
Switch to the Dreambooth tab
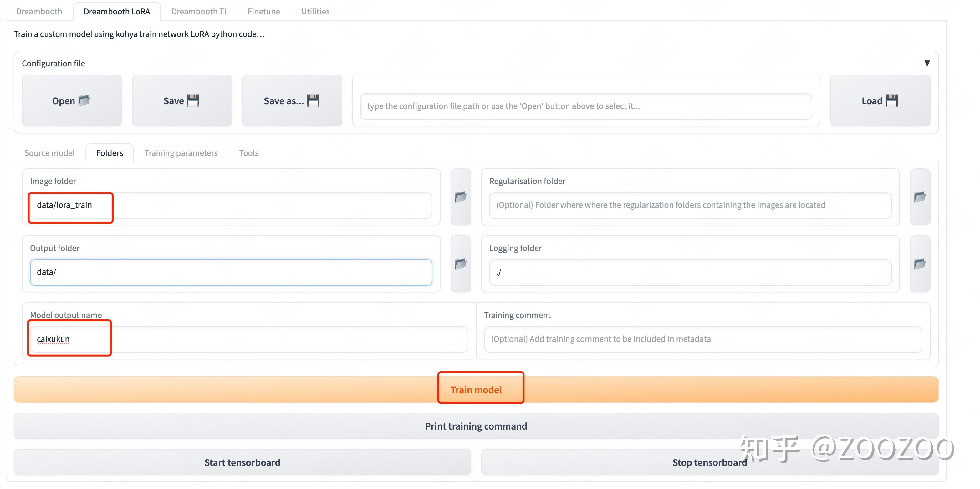pos(39,11)
